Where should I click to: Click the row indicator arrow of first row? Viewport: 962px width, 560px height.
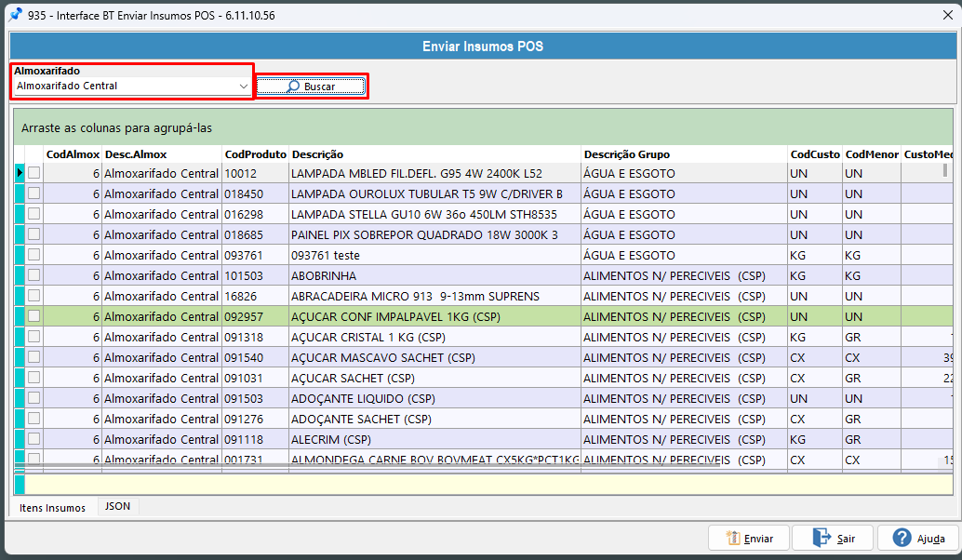(x=20, y=173)
